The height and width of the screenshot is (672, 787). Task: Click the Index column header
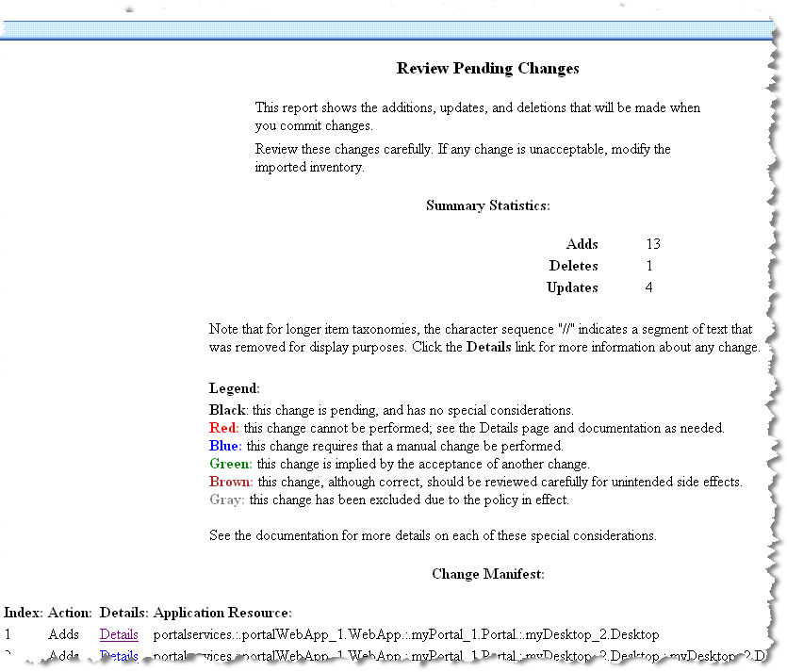point(24,613)
